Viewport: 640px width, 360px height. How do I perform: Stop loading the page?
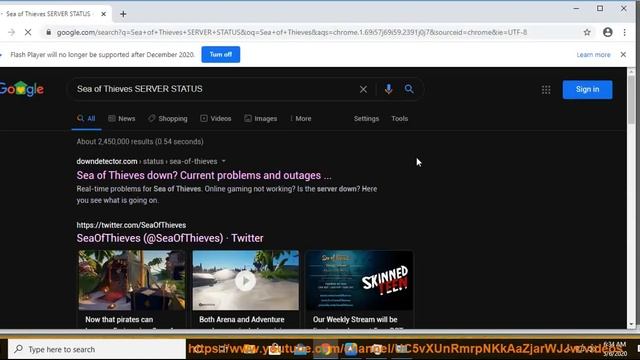28,32
